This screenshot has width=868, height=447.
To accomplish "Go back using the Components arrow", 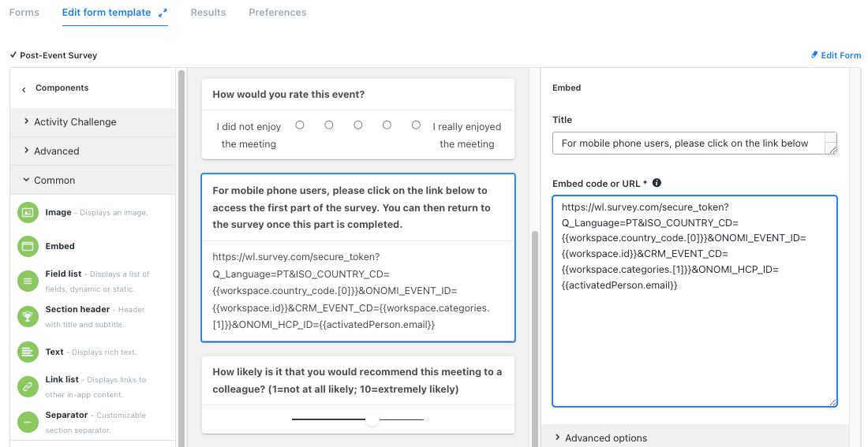I will [24, 89].
